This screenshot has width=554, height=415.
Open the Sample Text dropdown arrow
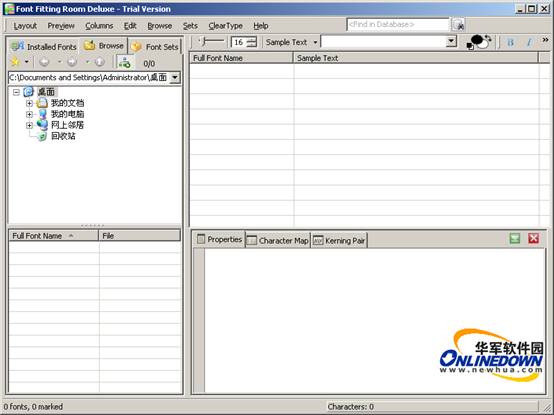(315, 42)
